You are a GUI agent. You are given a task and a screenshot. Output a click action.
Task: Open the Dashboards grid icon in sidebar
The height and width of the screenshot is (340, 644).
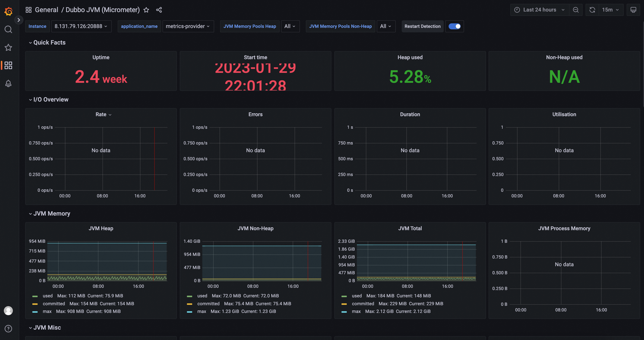tap(8, 65)
